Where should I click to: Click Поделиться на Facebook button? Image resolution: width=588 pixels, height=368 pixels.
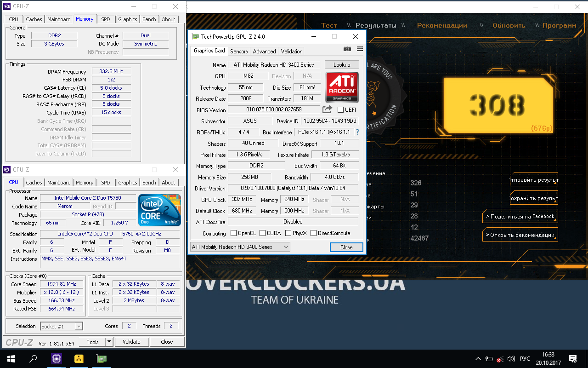pyautogui.click(x=520, y=217)
